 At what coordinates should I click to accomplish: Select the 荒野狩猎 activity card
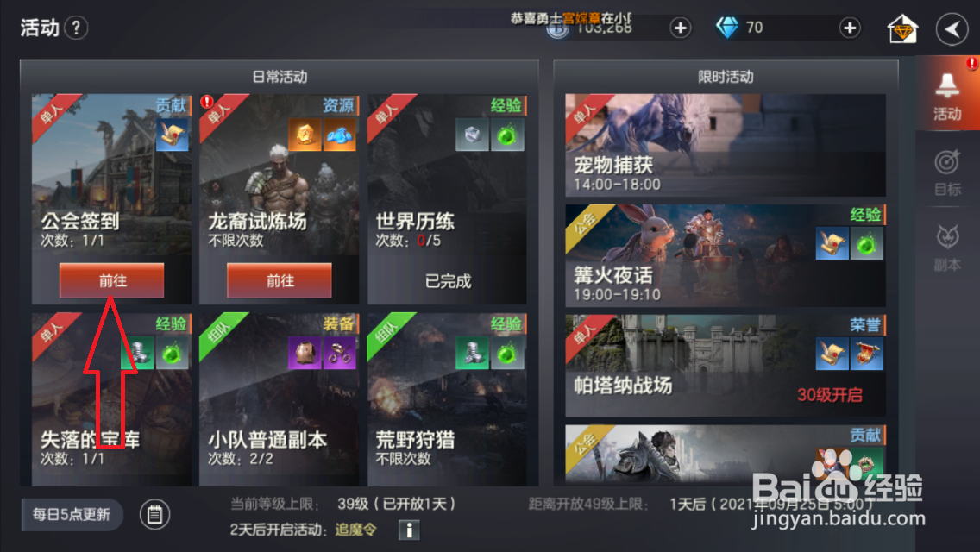447,398
